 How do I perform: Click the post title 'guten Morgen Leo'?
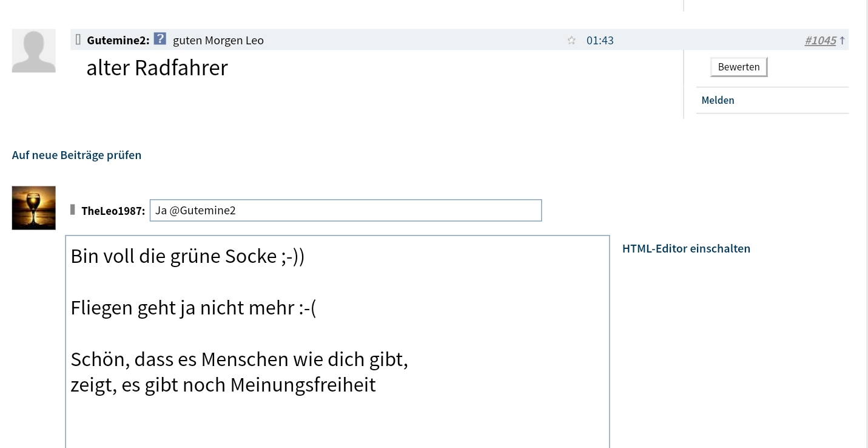218,41
